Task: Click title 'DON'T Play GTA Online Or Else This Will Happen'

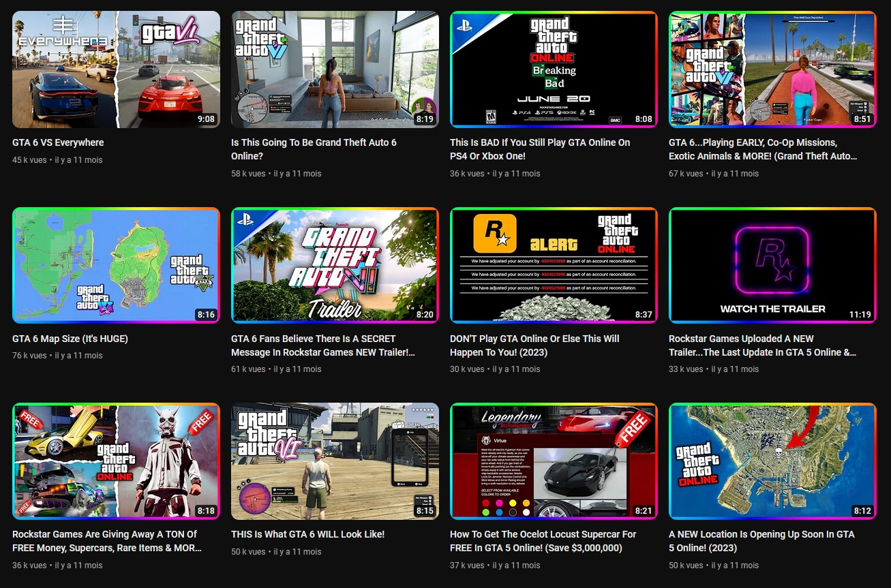Action: (x=534, y=345)
